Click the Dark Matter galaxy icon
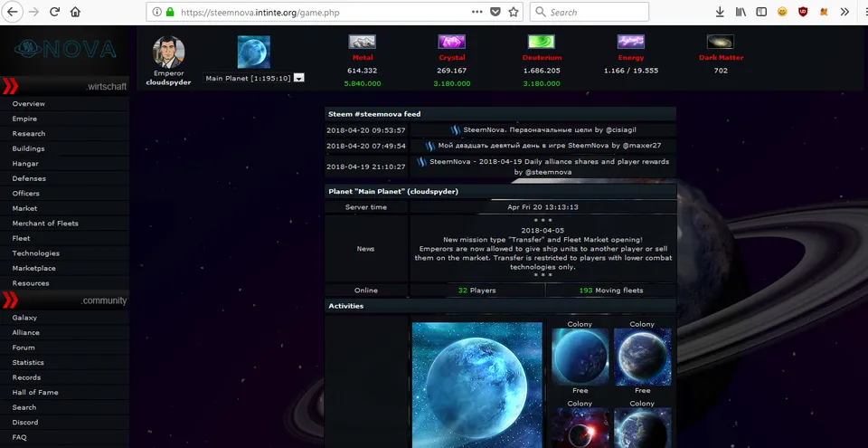The width and height of the screenshot is (868, 448). (x=721, y=42)
